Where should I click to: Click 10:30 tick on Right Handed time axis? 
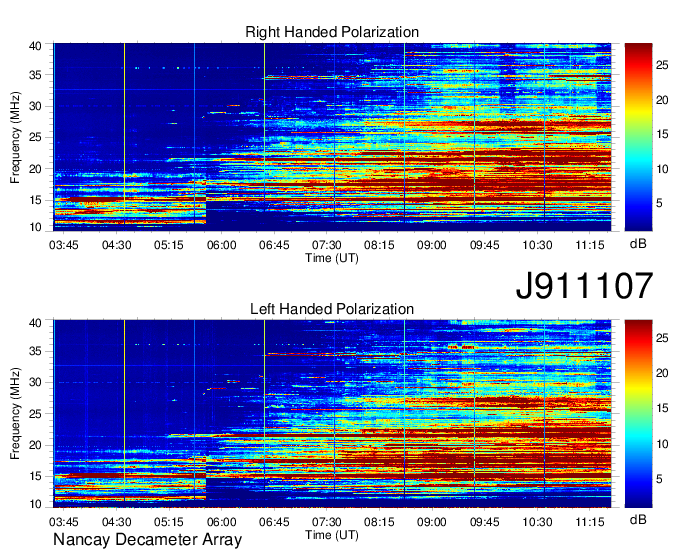coord(537,245)
